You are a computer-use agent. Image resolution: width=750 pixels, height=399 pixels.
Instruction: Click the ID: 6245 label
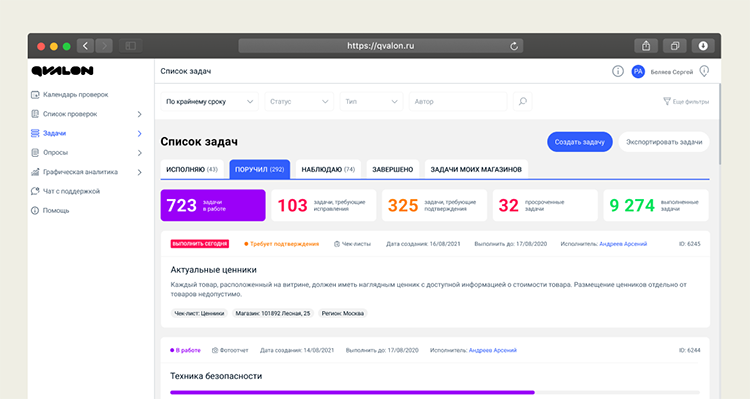690,244
